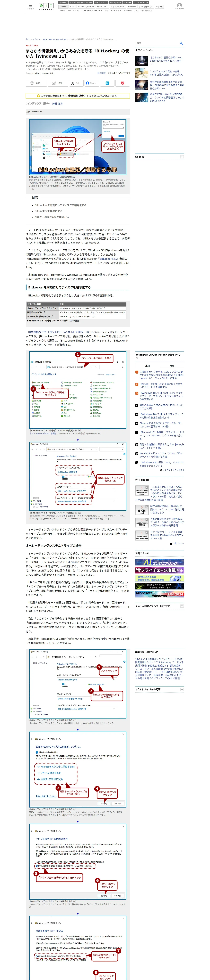
Task: Open the BitLockerとは inline article link
Action: 108,259
